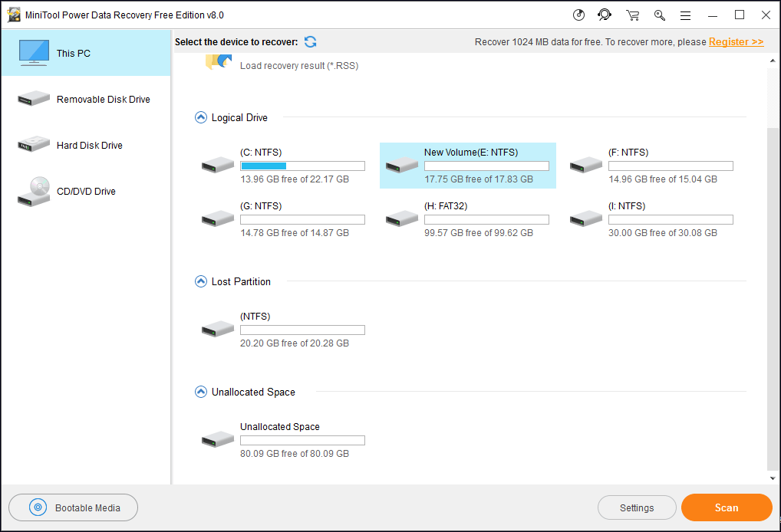Image resolution: width=781 pixels, height=532 pixels.
Task: Click the CD/DVD Drive disc icon
Action: click(x=33, y=192)
